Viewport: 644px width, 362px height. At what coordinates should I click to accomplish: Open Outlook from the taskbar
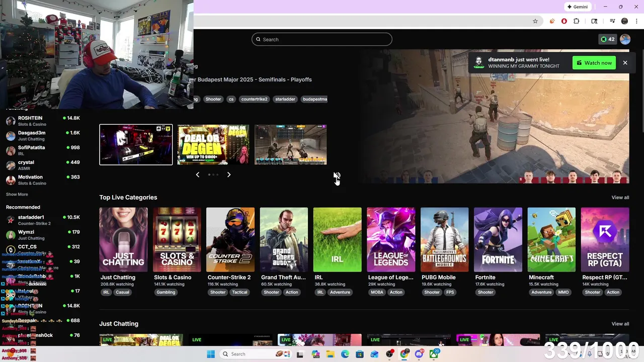tap(374, 354)
